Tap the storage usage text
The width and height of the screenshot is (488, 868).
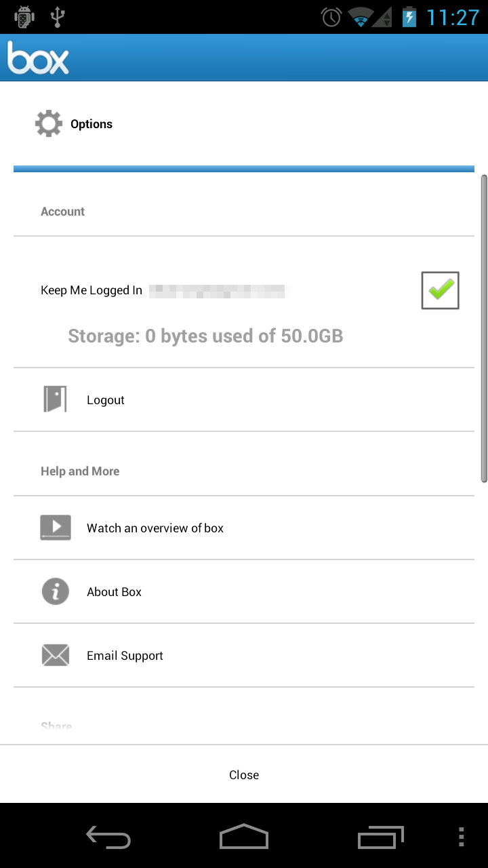205,336
